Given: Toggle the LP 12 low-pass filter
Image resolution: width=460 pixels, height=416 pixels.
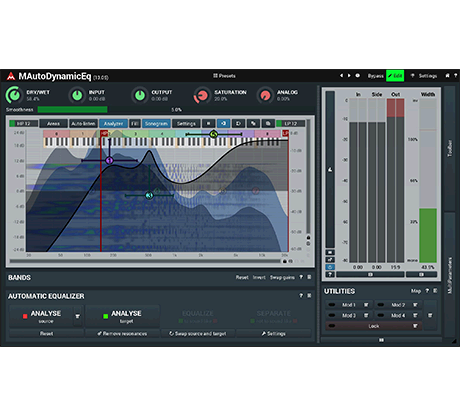Looking at the screenshot, I should pyautogui.click(x=290, y=124).
